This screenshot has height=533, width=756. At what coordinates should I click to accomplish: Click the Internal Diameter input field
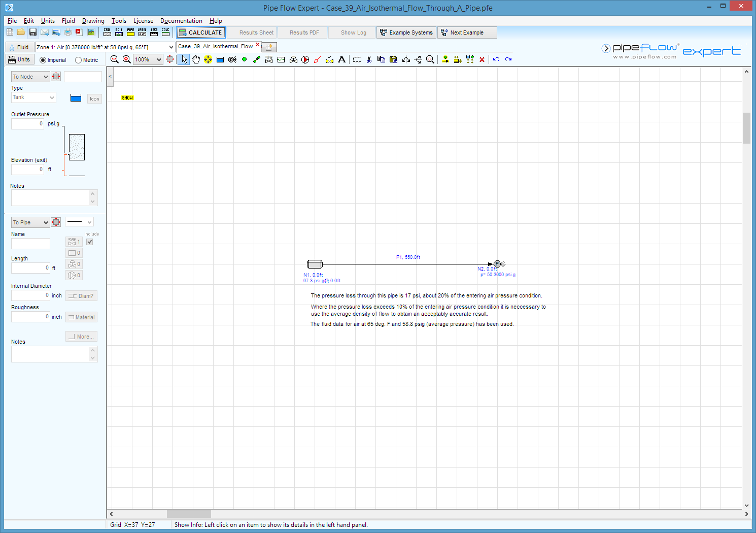pyautogui.click(x=30, y=295)
